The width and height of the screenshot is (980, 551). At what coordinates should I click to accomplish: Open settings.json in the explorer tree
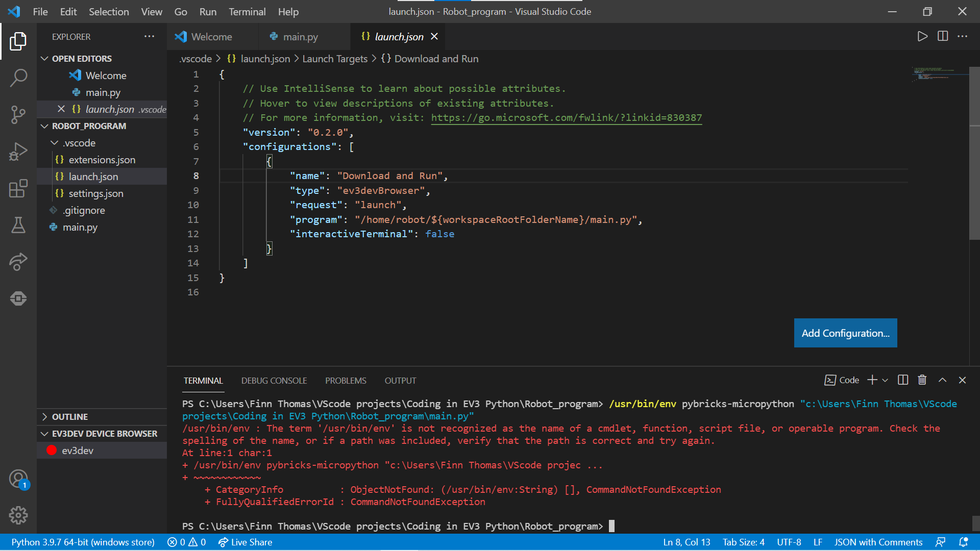(102, 193)
